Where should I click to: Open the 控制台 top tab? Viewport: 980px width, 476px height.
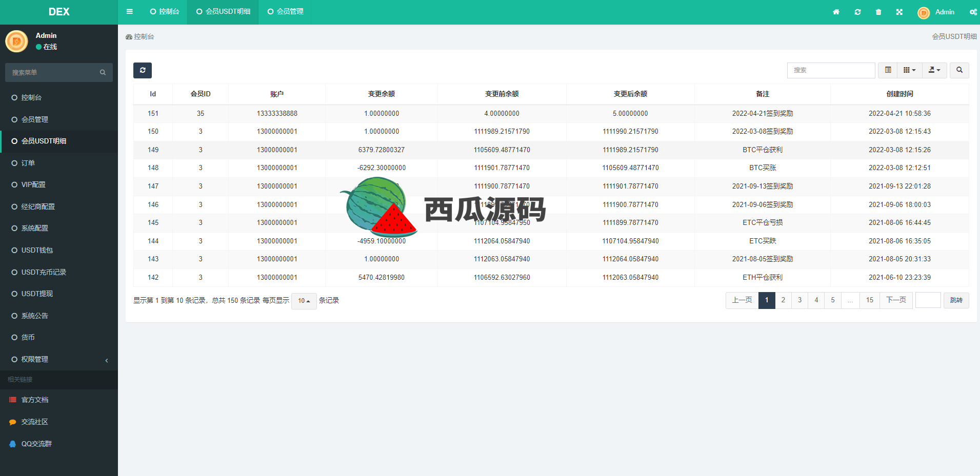point(165,12)
